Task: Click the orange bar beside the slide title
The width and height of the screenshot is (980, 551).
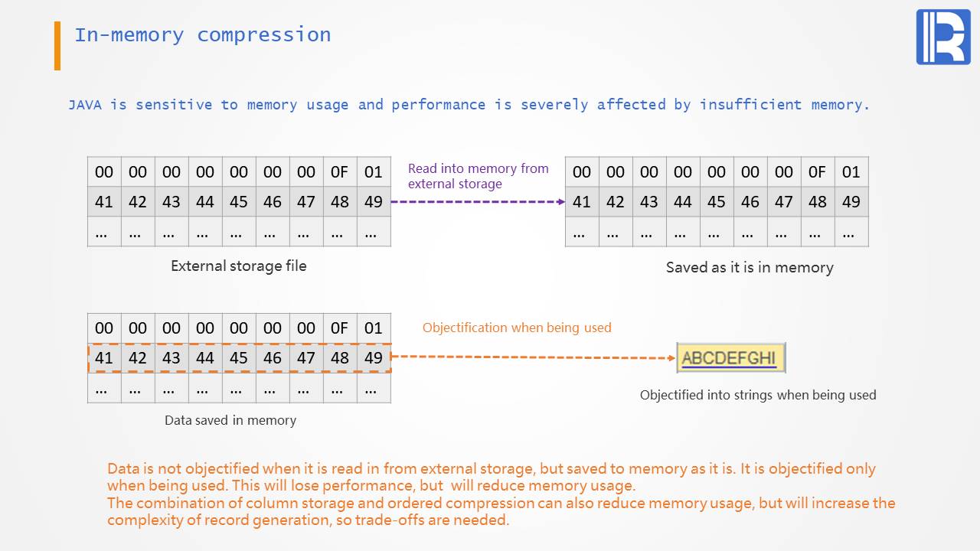Action: point(57,46)
